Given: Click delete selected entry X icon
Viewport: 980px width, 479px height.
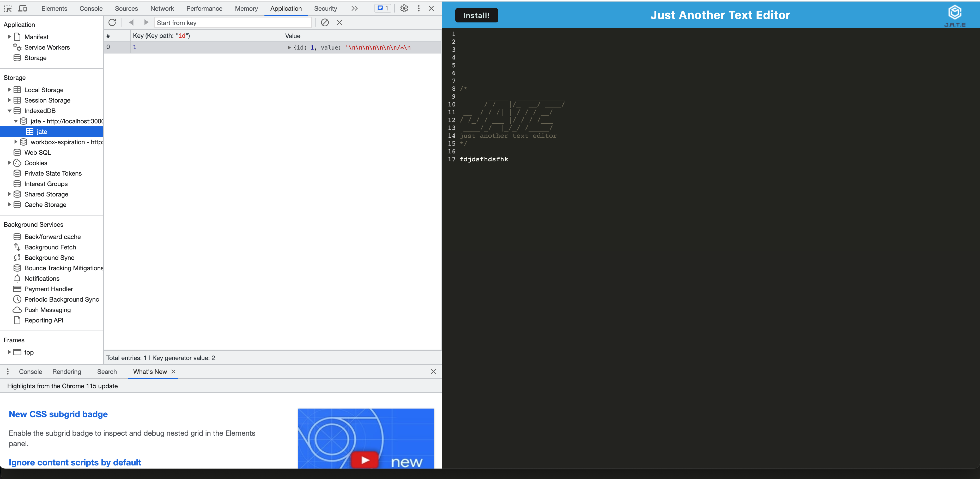Looking at the screenshot, I should 339,22.
